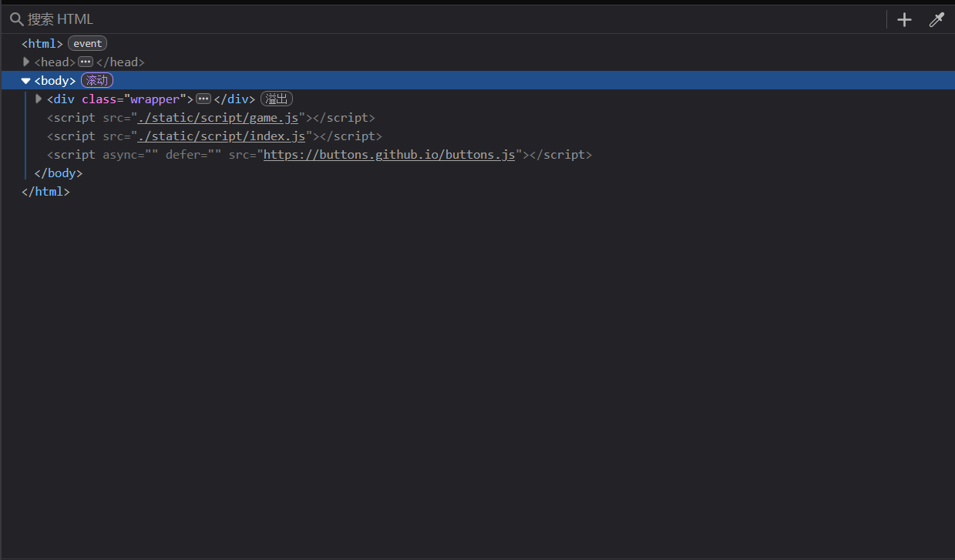
Task: Toggle the 溢出 badge on wrapper div
Action: 277,99
